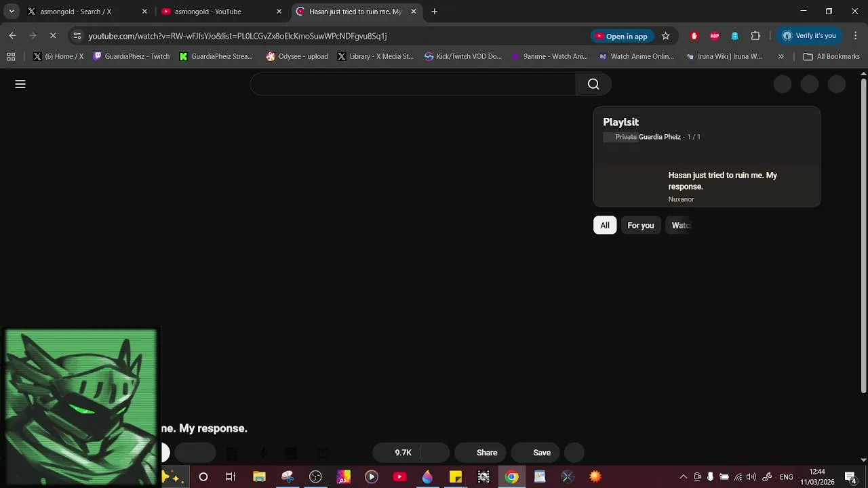The image size is (868, 488).
Task: Click the Save button
Action: pos(534,453)
